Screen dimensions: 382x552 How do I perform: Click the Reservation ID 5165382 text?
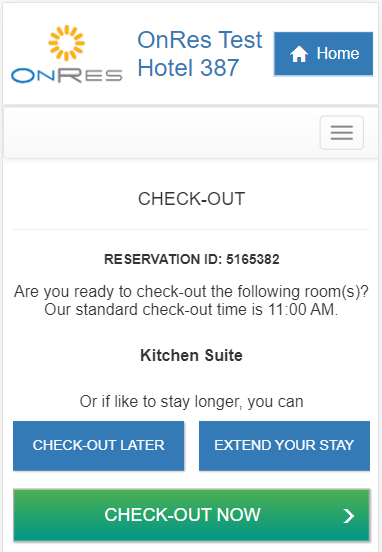(192, 259)
